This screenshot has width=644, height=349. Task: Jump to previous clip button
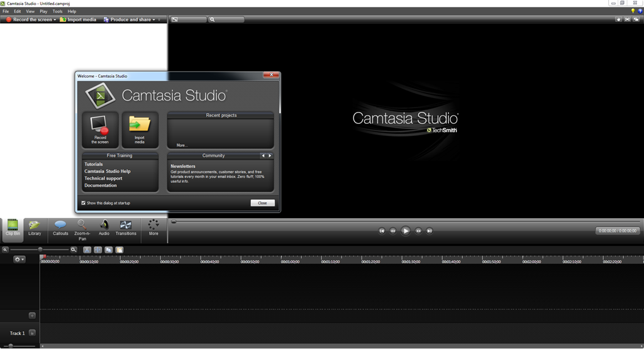coord(382,231)
